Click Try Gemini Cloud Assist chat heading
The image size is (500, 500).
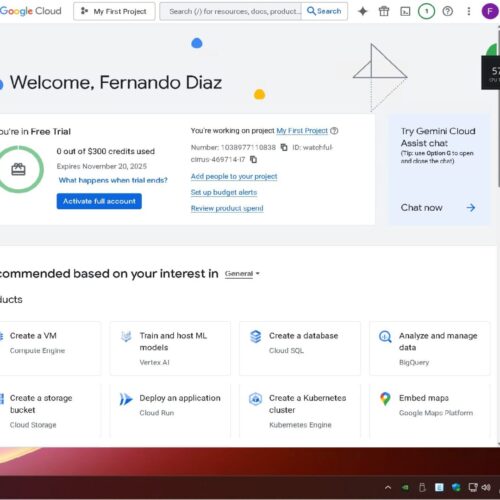pos(438,137)
